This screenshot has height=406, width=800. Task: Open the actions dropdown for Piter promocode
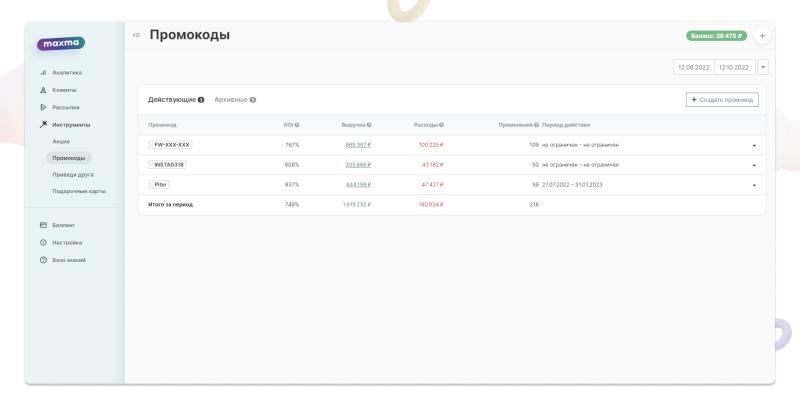[x=754, y=185]
